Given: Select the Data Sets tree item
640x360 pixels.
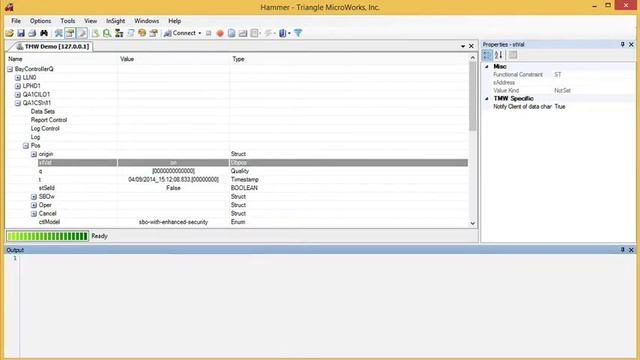Looking at the screenshot, I should click(x=43, y=111).
